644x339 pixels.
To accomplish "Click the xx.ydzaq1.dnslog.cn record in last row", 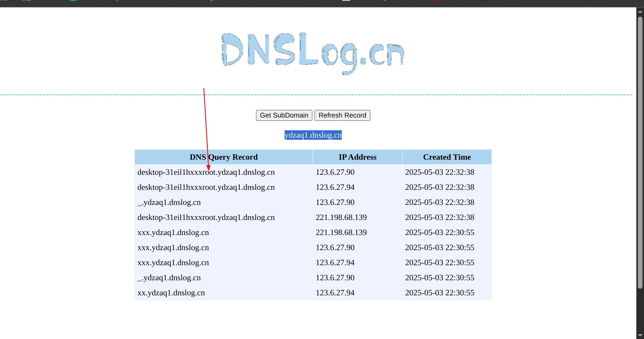I will pyautogui.click(x=171, y=293).
